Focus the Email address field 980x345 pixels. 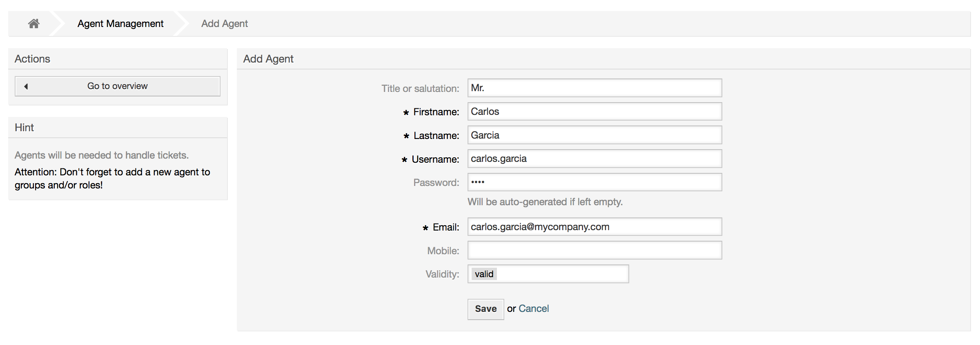[x=594, y=227]
